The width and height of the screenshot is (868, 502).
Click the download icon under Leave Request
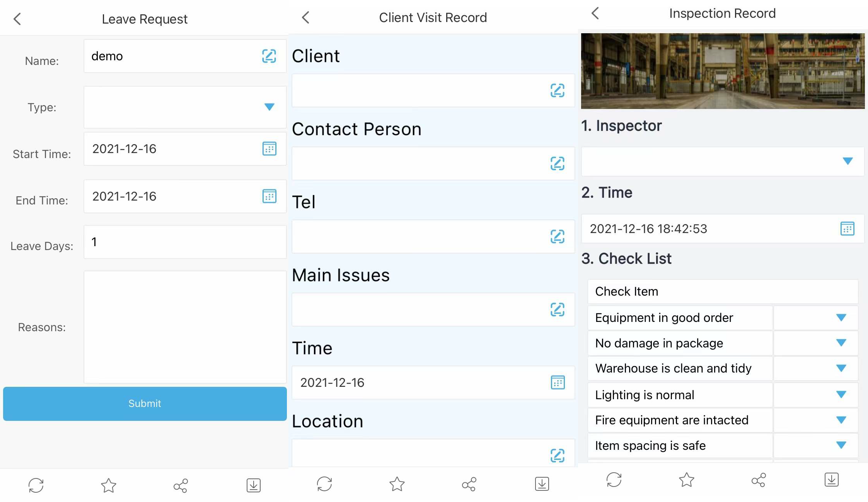[x=254, y=484]
